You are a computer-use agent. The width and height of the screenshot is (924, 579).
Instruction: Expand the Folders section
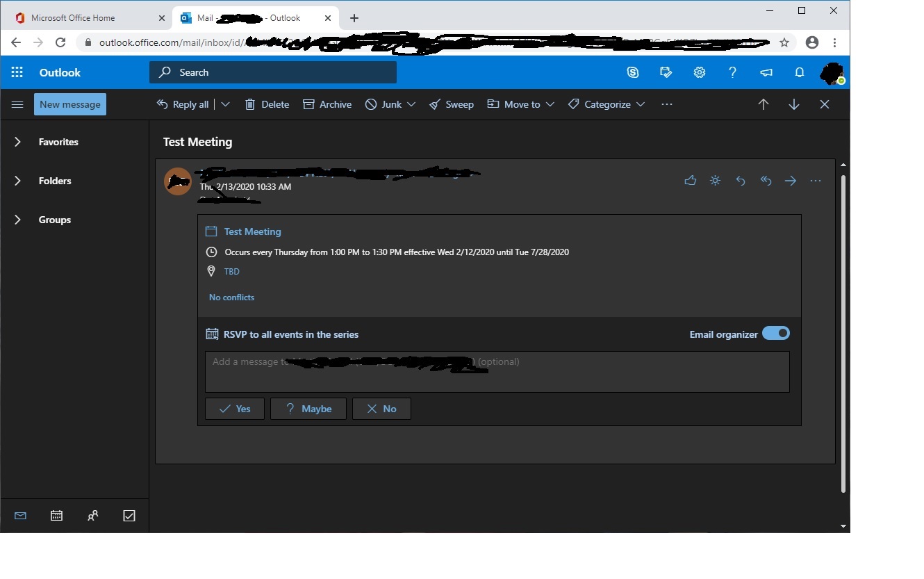tap(17, 181)
